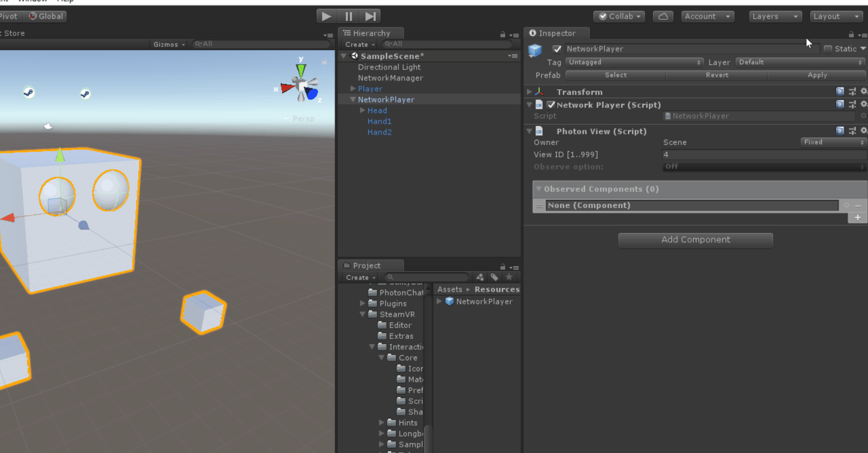This screenshot has height=453, width=868.
Task: Open the Layer dropdown showing Default
Action: click(x=800, y=62)
